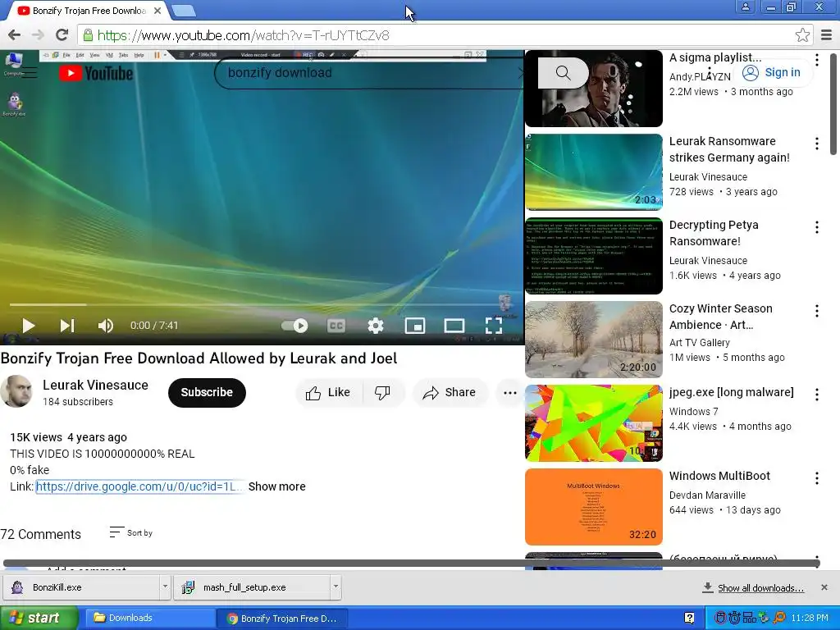840x630 pixels.
Task: Dislike the video
Action: (382, 393)
